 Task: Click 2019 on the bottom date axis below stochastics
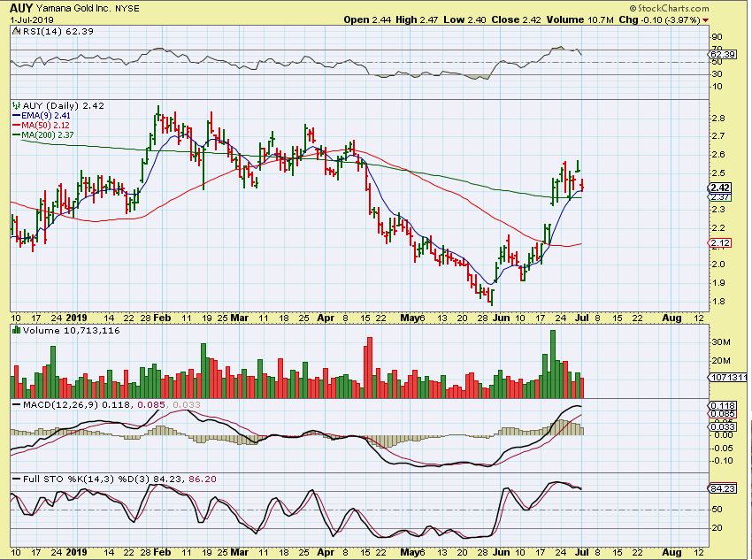(x=77, y=552)
